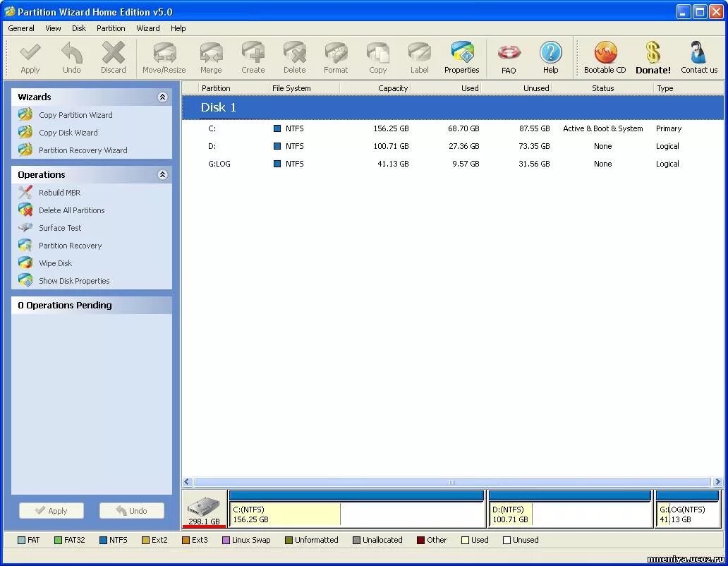Select the C:(NTFS) block in disk map
728x566 pixels.
[x=356, y=510]
